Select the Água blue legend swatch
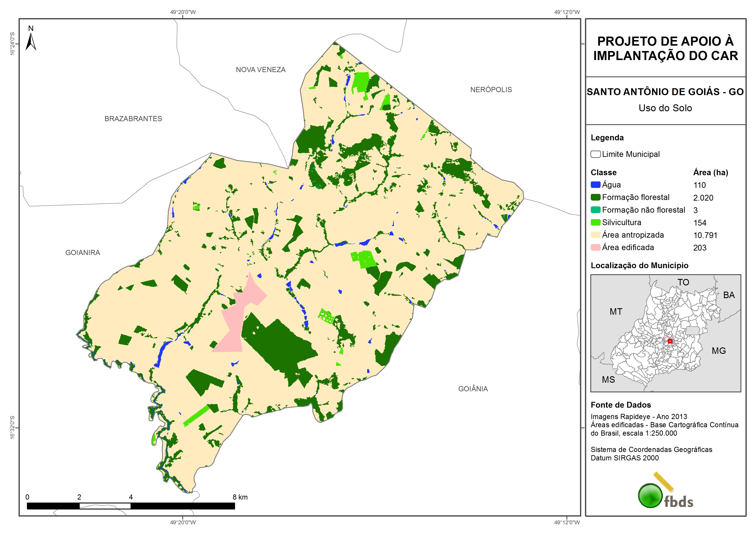 point(595,185)
